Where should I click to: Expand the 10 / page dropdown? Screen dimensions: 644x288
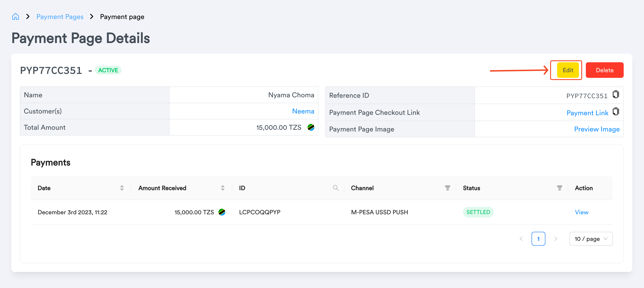pyautogui.click(x=591, y=239)
